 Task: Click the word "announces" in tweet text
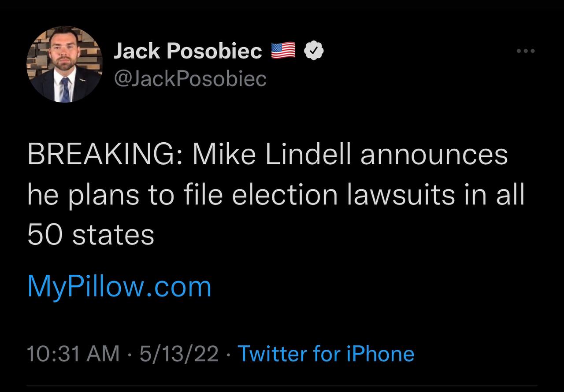point(434,155)
